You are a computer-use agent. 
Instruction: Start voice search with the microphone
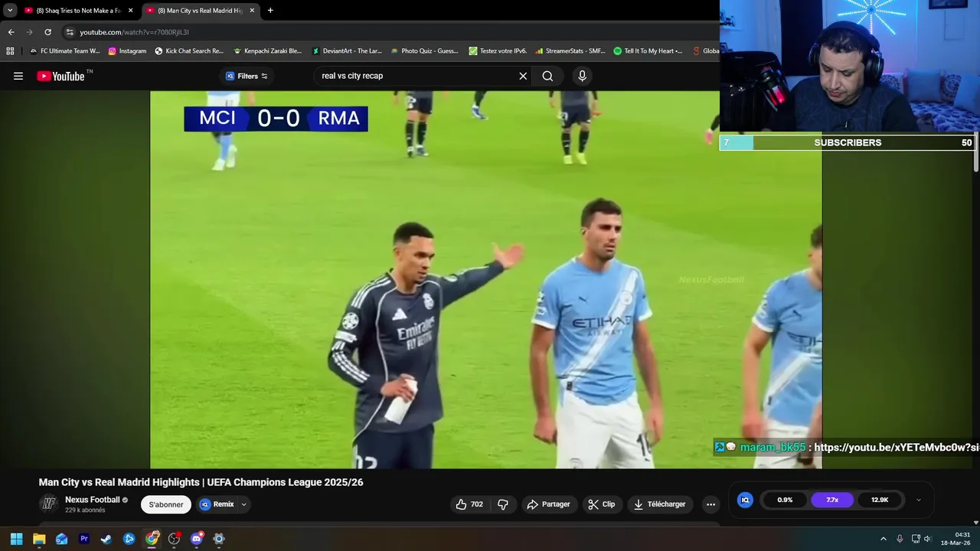tap(582, 76)
